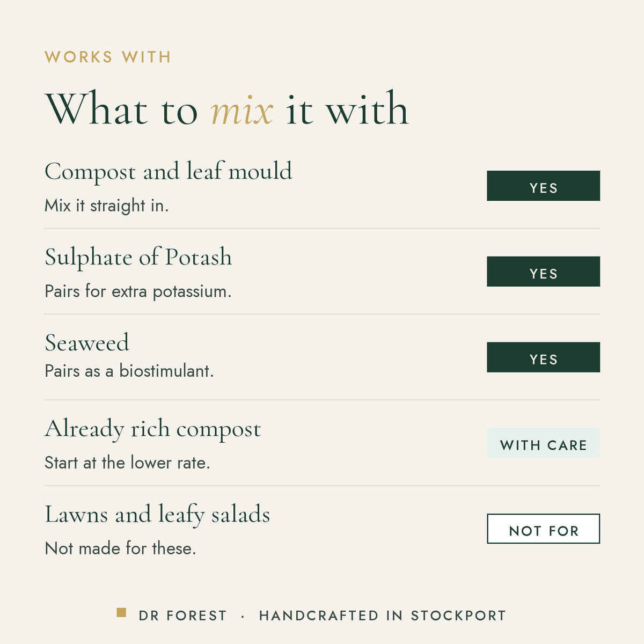Click the italic gold word mix
Screen dimensions: 644x644
click(242, 111)
